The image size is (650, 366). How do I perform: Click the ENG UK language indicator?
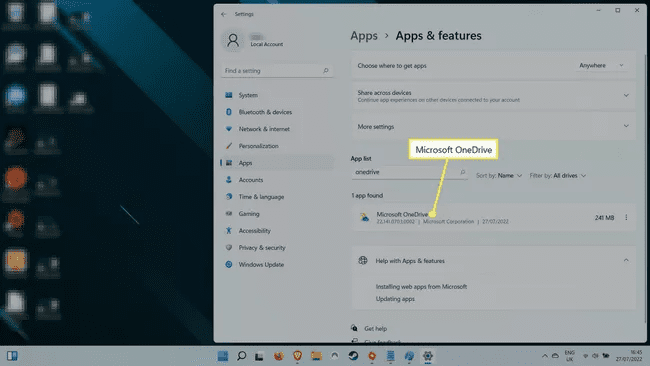pyautogui.click(x=570, y=356)
